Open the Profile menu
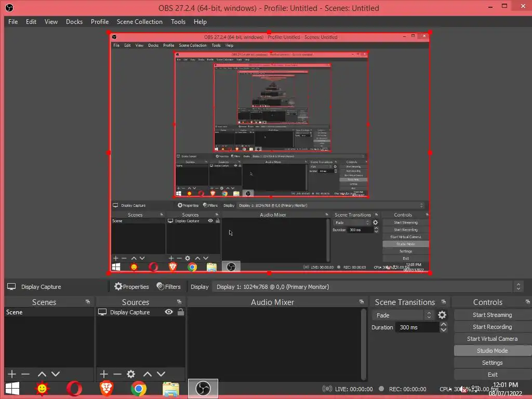The height and width of the screenshot is (399, 532). [x=100, y=22]
